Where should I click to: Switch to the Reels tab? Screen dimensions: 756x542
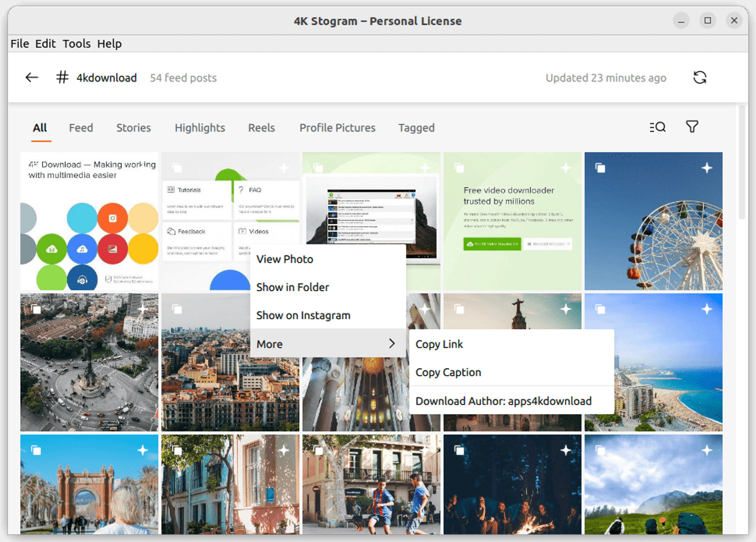tap(261, 128)
